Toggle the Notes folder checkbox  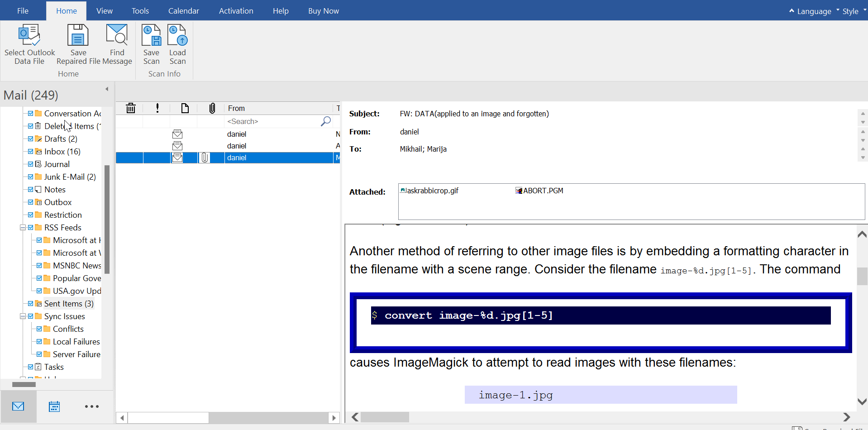pyautogui.click(x=30, y=189)
